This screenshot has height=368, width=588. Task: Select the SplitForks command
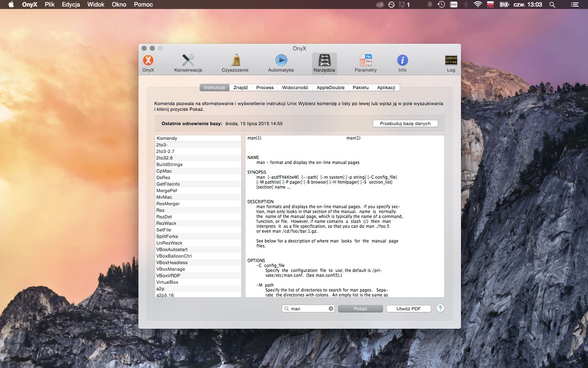point(198,236)
